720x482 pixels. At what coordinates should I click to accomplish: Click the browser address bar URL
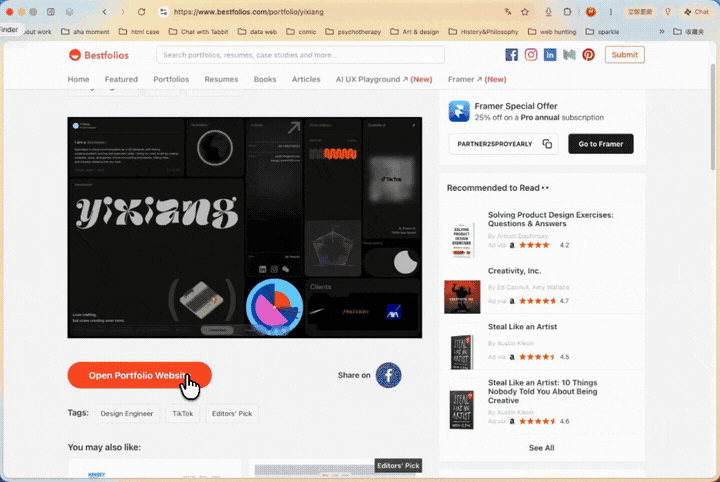click(248, 12)
